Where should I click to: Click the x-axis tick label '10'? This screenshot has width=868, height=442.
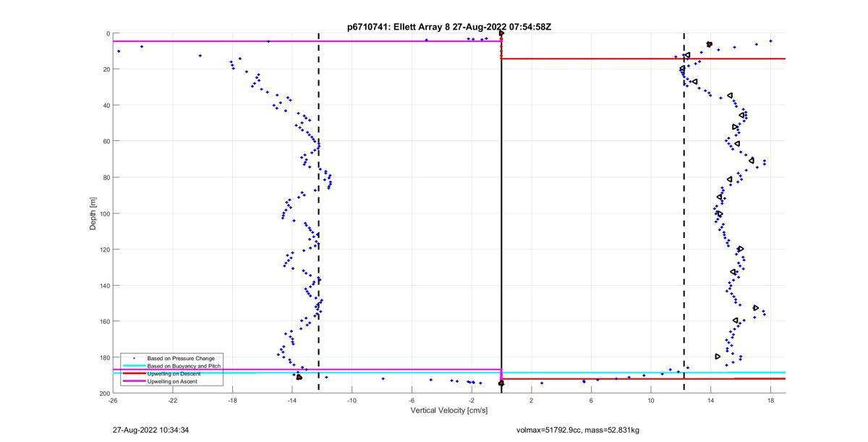coord(651,401)
